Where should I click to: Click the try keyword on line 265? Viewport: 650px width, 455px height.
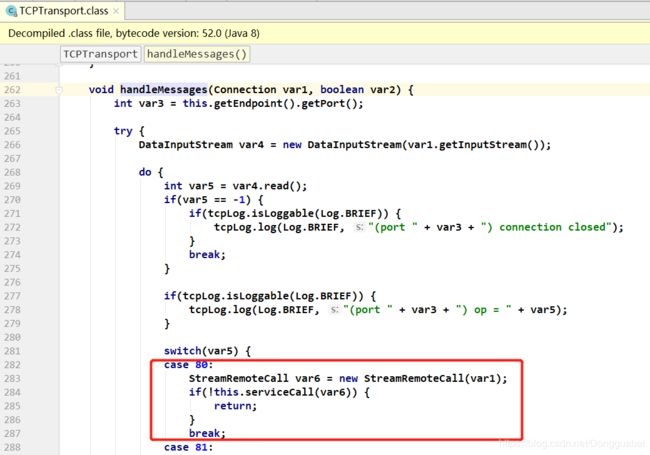[123, 131]
